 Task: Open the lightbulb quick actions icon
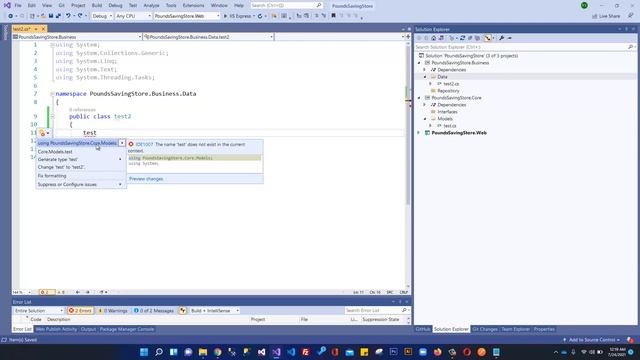click(42, 133)
